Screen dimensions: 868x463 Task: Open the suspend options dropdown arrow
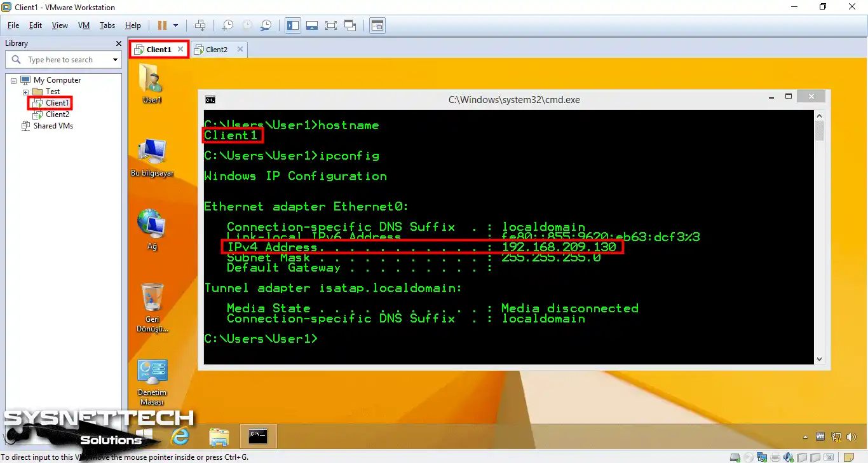tap(176, 25)
